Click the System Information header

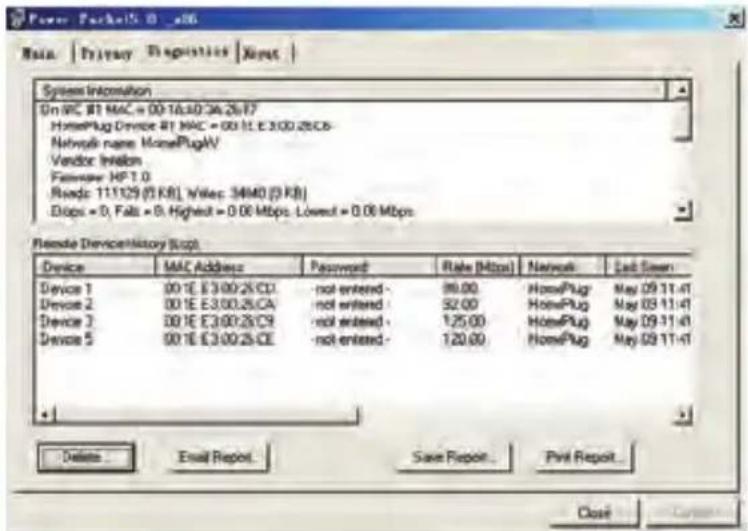click(x=351, y=90)
